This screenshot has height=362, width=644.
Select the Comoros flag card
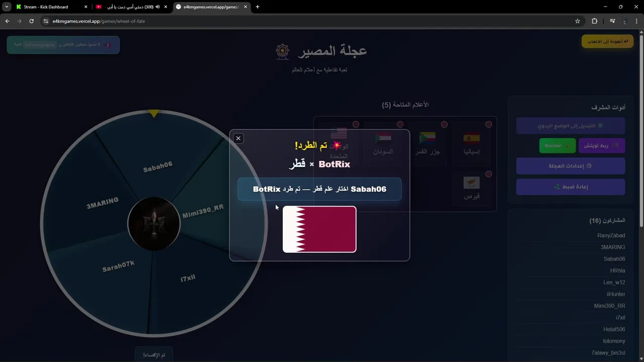[x=427, y=143]
